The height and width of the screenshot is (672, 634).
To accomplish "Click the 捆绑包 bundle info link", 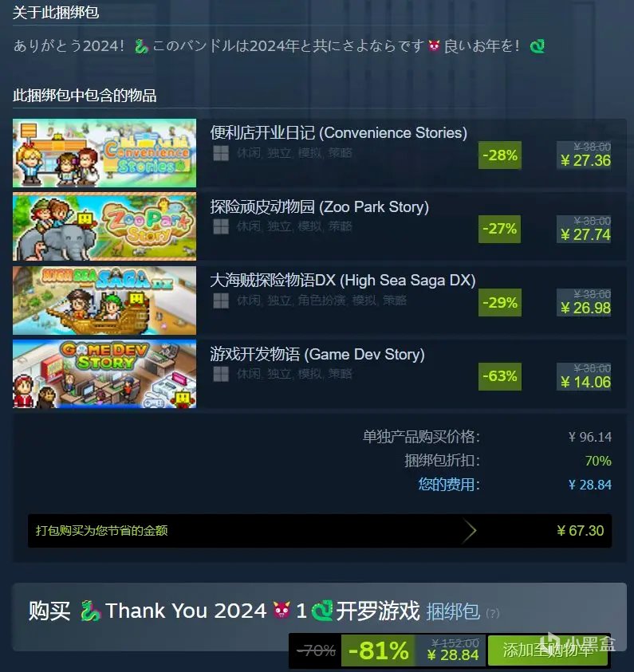I will click(x=453, y=611).
